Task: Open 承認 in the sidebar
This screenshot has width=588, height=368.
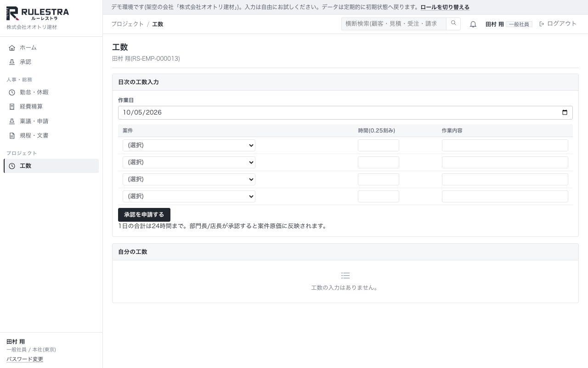Action: click(x=51, y=62)
